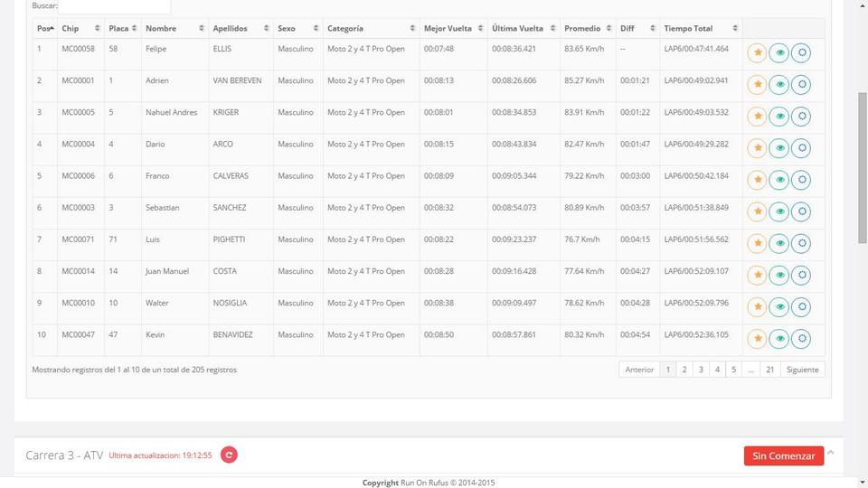This screenshot has height=488, width=868.
Task: Sort the table by Tiempo Total column
Action: 701,28
